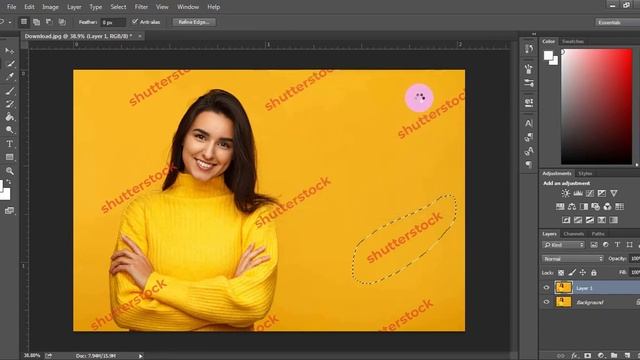Add a Threshold adjustment

[x=590, y=220]
